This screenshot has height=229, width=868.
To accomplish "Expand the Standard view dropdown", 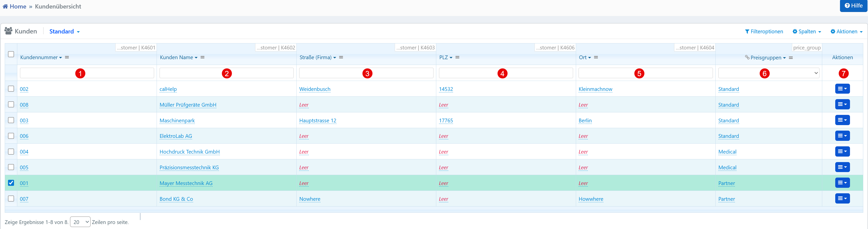I will point(64,32).
